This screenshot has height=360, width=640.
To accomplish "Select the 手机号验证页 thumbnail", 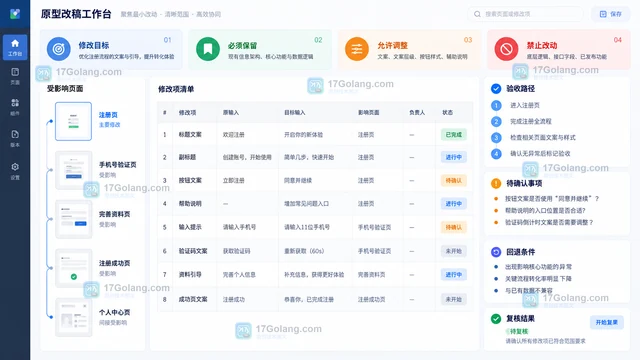I will [x=73, y=170].
